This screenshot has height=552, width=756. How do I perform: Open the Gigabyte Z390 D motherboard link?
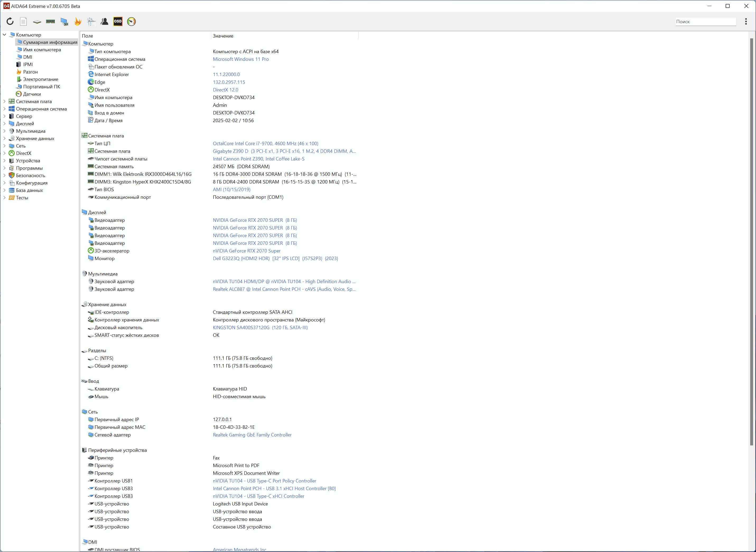tap(284, 151)
